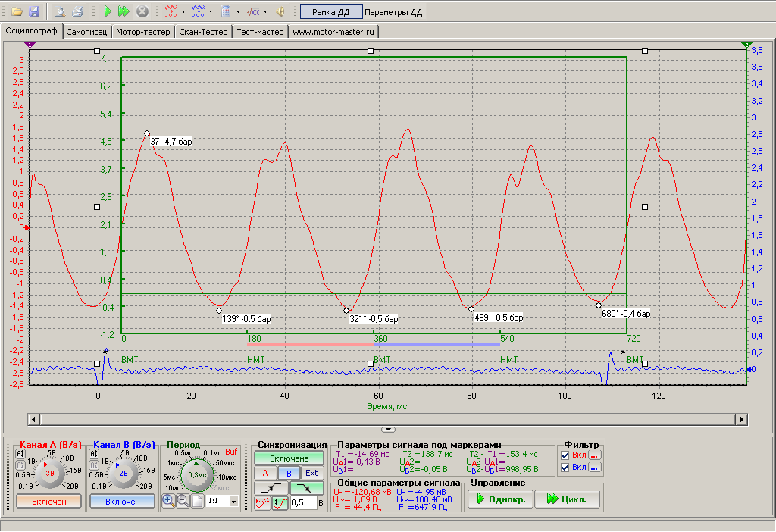
Task: Zoom out with the magnifier minus icon
Action: click(x=183, y=501)
